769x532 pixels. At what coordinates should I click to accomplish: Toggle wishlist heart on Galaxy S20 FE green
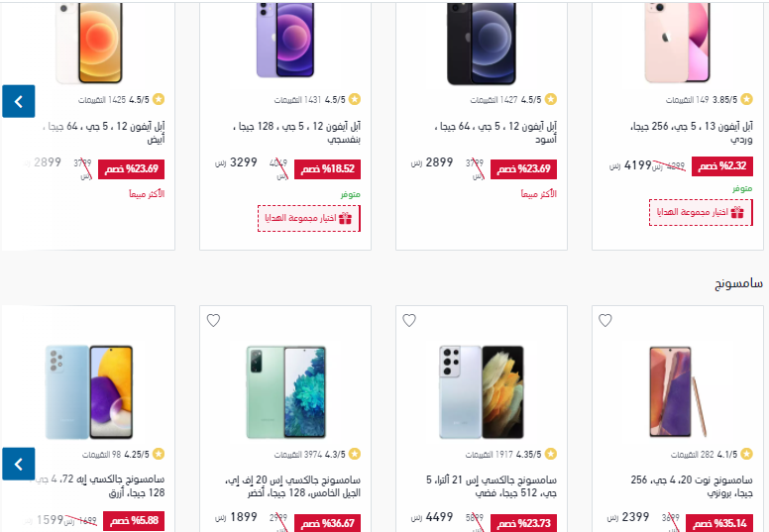(213, 320)
